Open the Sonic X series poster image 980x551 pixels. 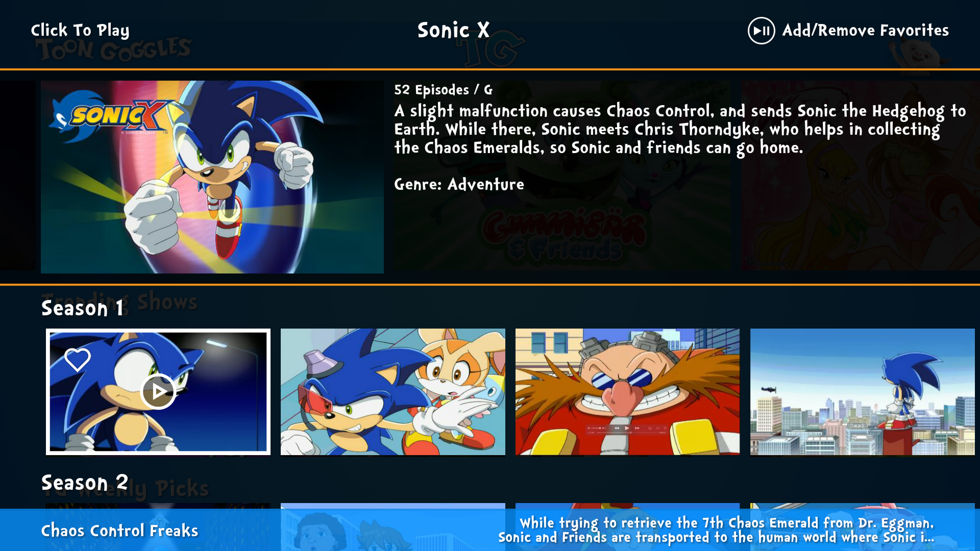point(212,177)
